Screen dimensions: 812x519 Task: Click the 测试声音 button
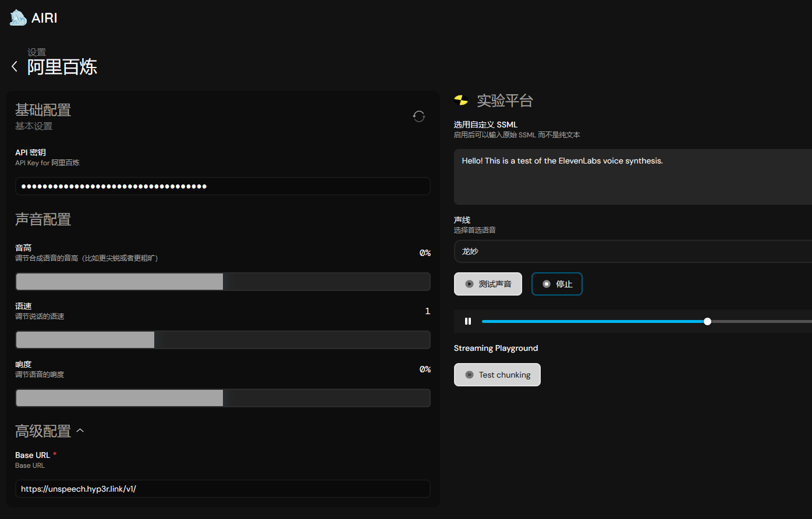coord(488,284)
